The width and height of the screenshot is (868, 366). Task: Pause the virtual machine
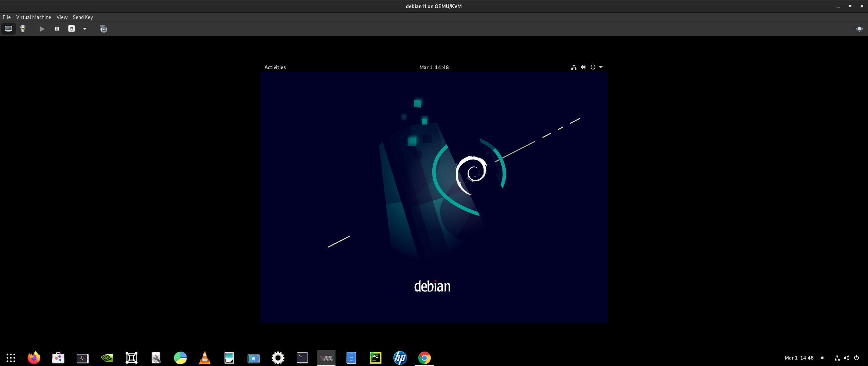point(57,29)
